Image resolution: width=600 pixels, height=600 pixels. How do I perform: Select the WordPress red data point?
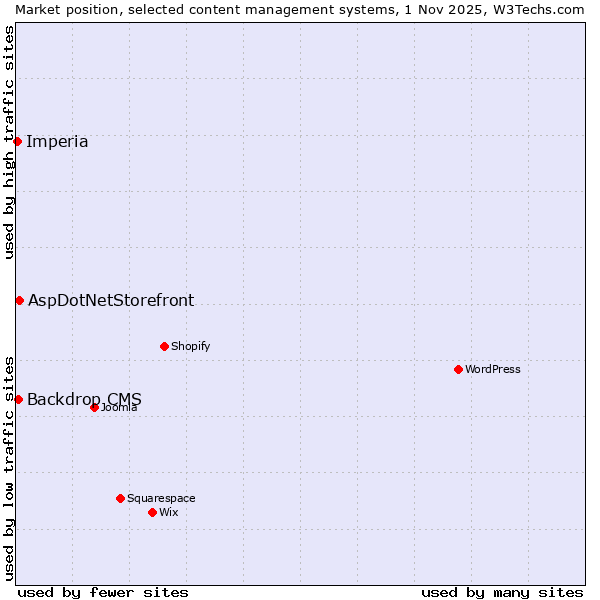[x=458, y=369]
